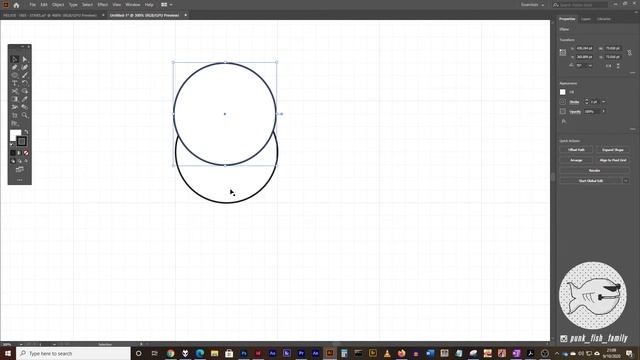640x360 pixels.
Task: Click the Home icon in menu bar
Action: tap(16, 5)
